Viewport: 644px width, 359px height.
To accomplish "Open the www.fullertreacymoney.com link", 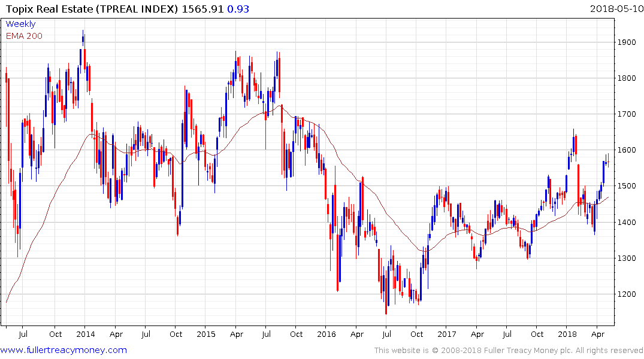I will pos(64,350).
